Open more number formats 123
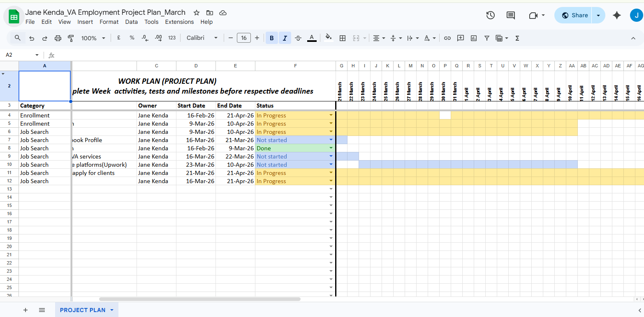644x317 pixels. point(172,38)
